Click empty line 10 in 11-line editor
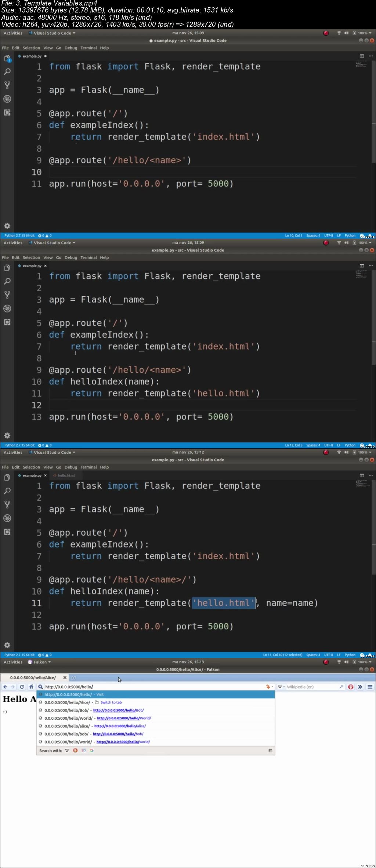Viewport: 376px width, 868px height. pyautogui.click(x=202, y=172)
